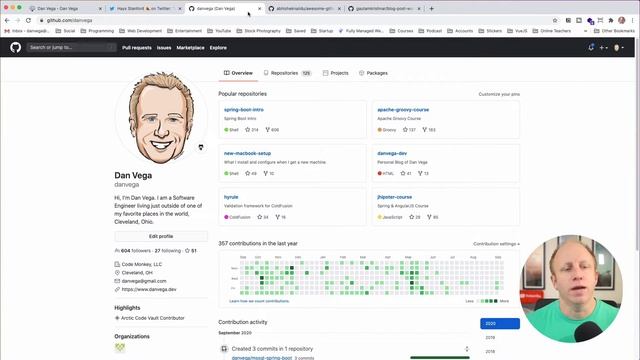Open the Inbox Gmail bookmark

(x=27, y=31)
